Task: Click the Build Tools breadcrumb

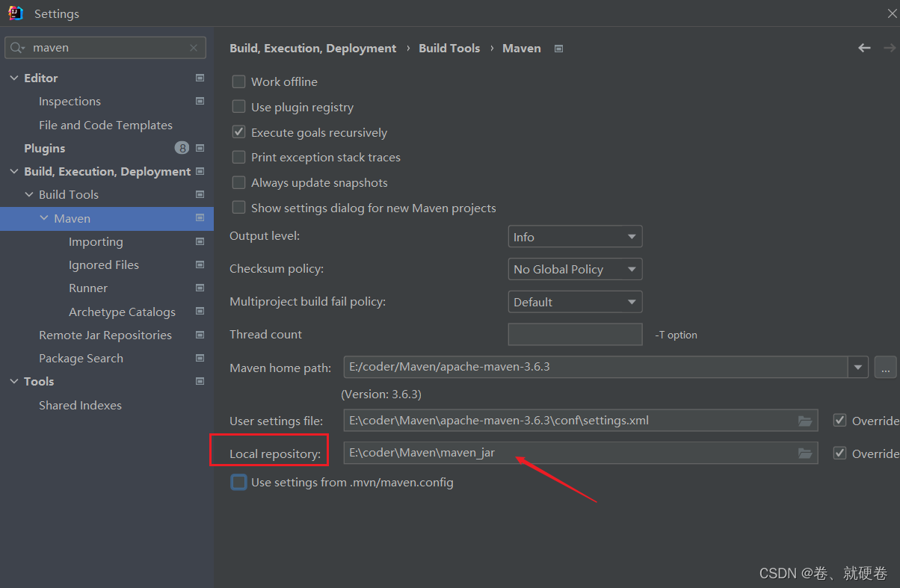Action: [x=449, y=48]
